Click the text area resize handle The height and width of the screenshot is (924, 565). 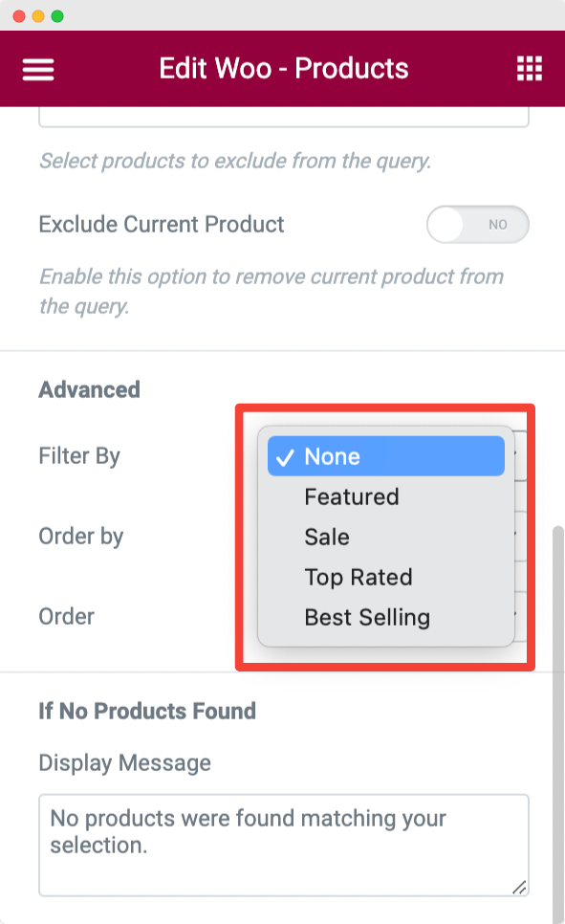(x=520, y=887)
